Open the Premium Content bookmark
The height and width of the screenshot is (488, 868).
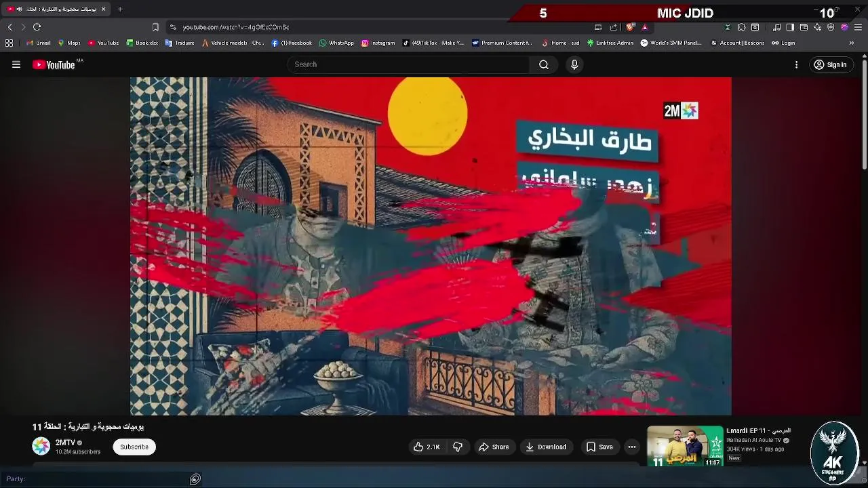tap(502, 43)
